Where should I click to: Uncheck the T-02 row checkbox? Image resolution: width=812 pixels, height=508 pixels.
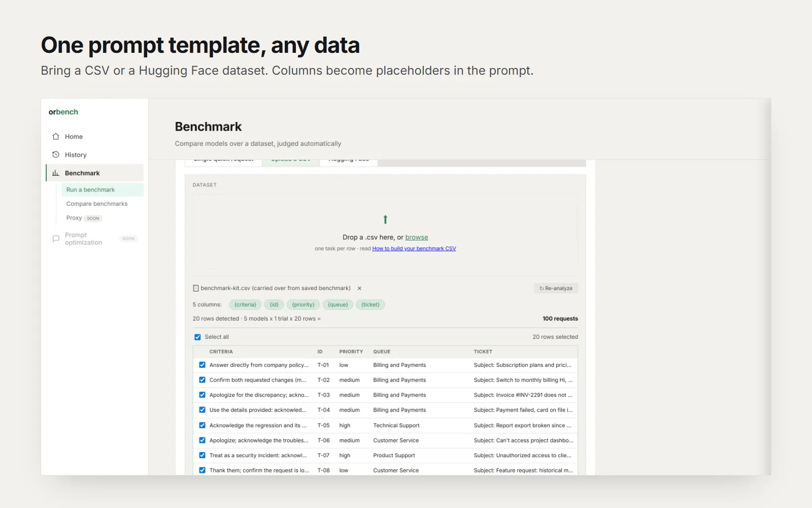(202, 380)
